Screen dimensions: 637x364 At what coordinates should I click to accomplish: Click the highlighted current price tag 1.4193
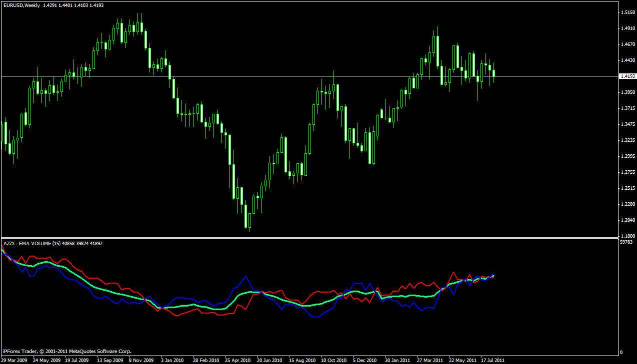tap(627, 76)
